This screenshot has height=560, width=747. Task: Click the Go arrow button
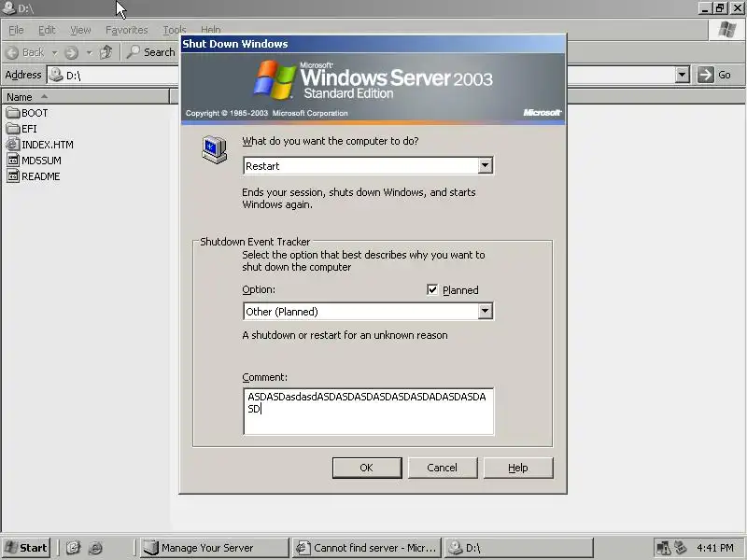click(705, 75)
